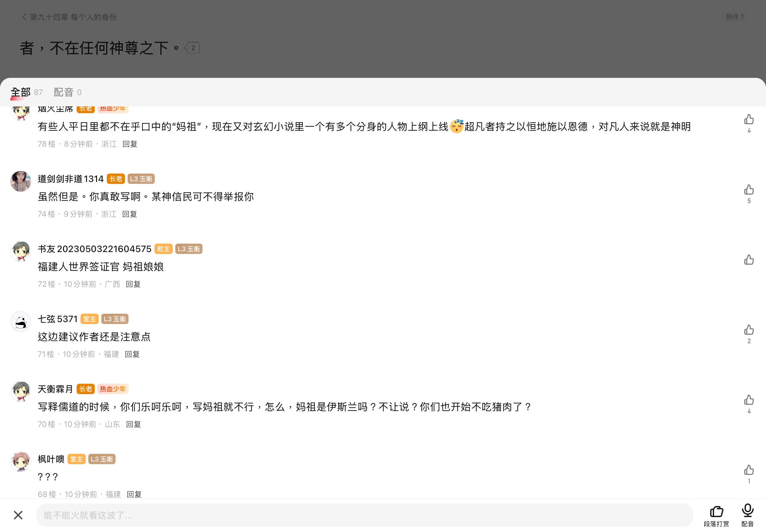
Task: Open 配音 microphone button
Action: [747, 515]
